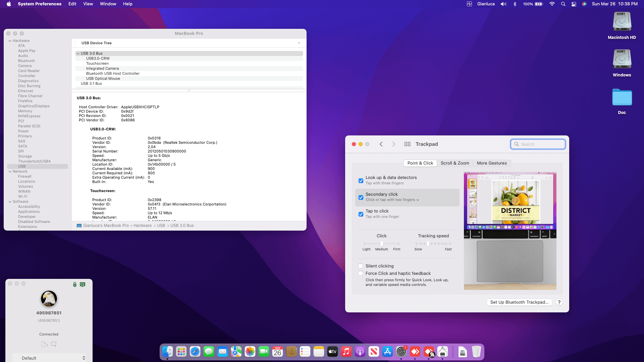
Task: Toggle Force Click and haptic feedback
Action: coord(361,274)
